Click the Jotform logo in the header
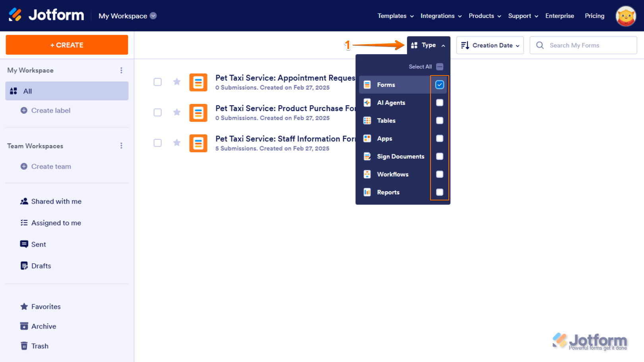 coord(46,15)
